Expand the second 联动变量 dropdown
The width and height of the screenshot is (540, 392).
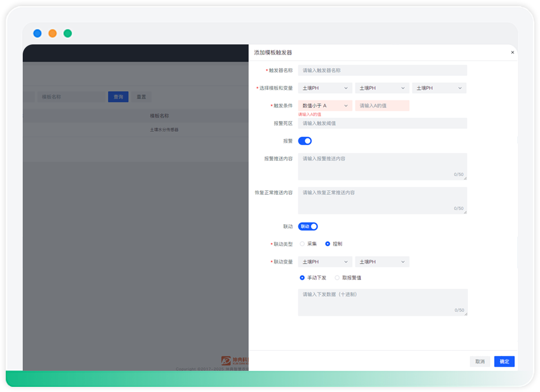[382, 262]
